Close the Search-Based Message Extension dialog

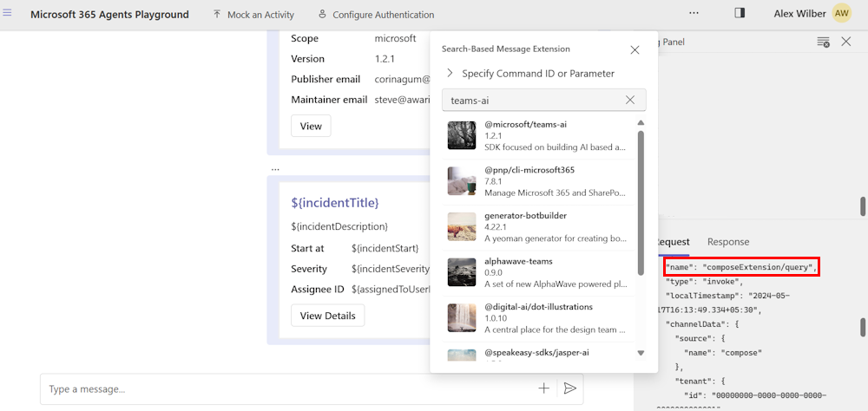click(x=635, y=49)
